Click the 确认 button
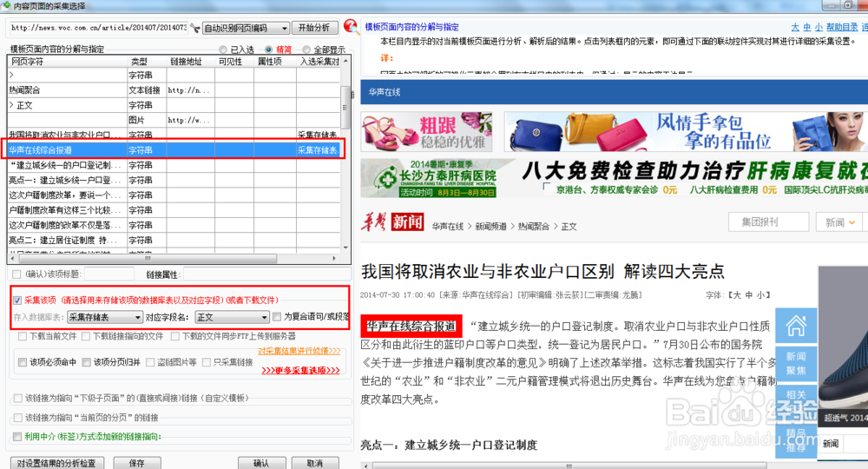The height and width of the screenshot is (469, 868). coord(261,463)
